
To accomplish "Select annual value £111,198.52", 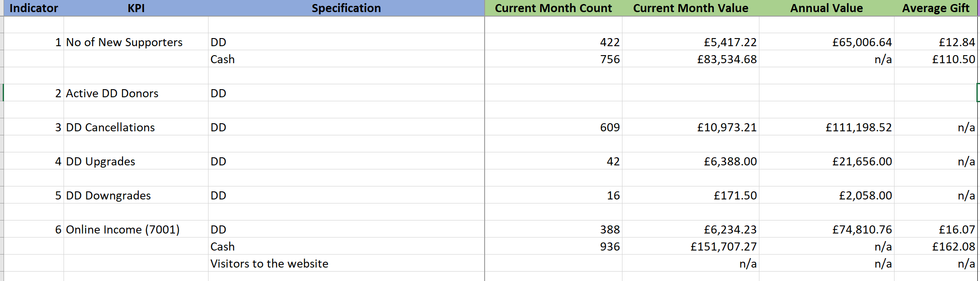I will click(827, 127).
